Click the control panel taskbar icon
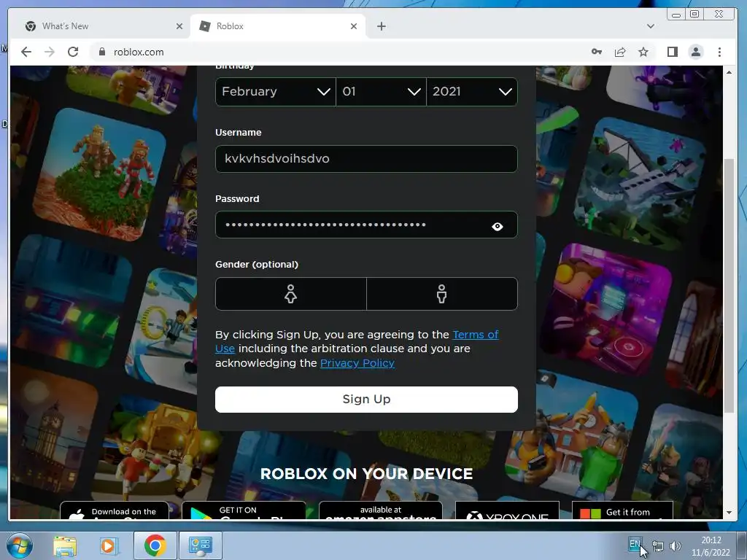Viewport: 747px width, 560px height. click(200, 545)
